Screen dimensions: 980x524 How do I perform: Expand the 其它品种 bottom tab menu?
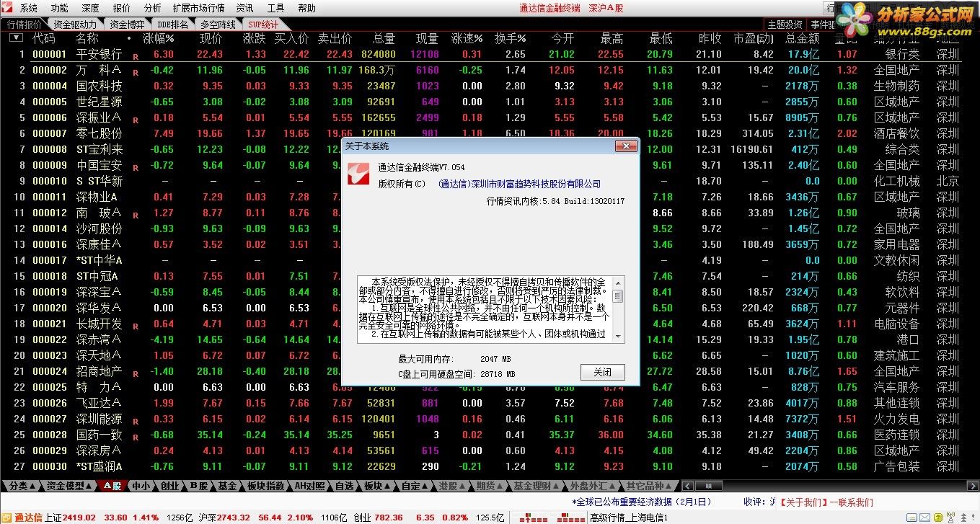pos(649,486)
